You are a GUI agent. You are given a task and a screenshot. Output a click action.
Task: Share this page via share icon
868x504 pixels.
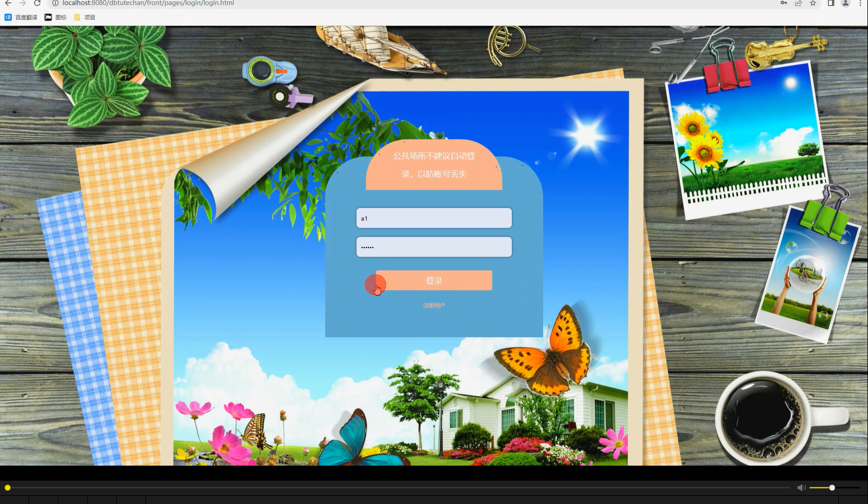798,3
